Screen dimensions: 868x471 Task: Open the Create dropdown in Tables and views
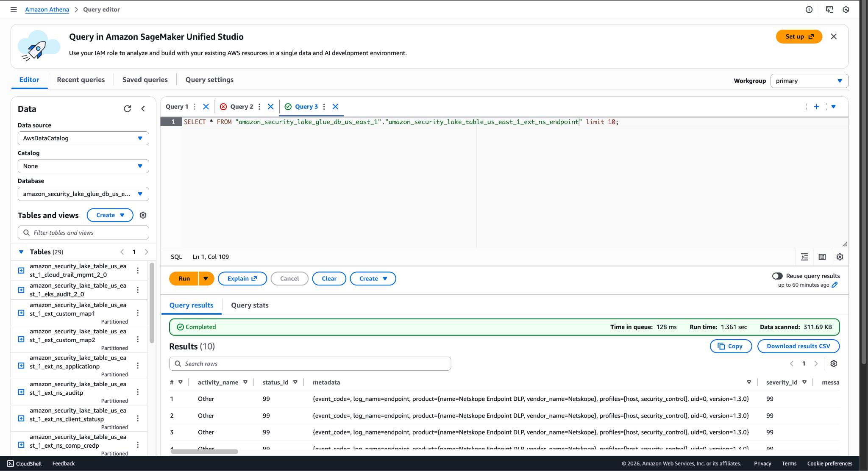(x=110, y=215)
